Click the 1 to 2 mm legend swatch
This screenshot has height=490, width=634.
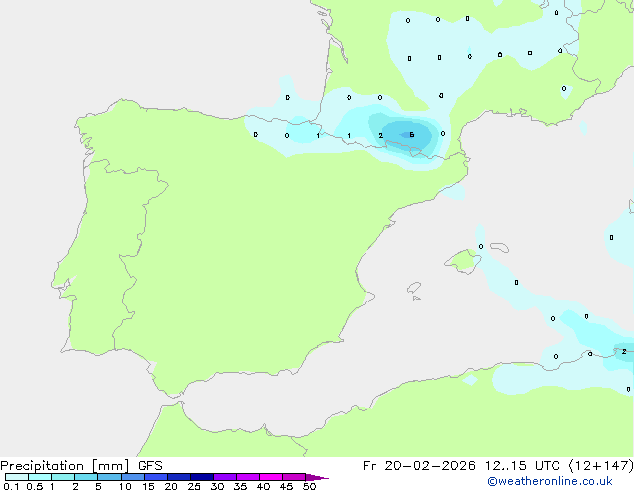coord(63,477)
